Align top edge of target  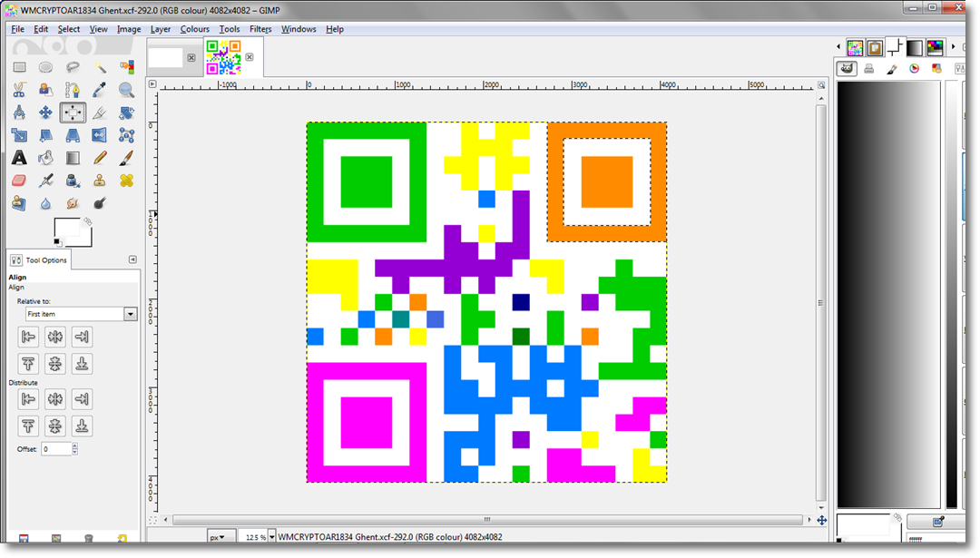coord(28,364)
